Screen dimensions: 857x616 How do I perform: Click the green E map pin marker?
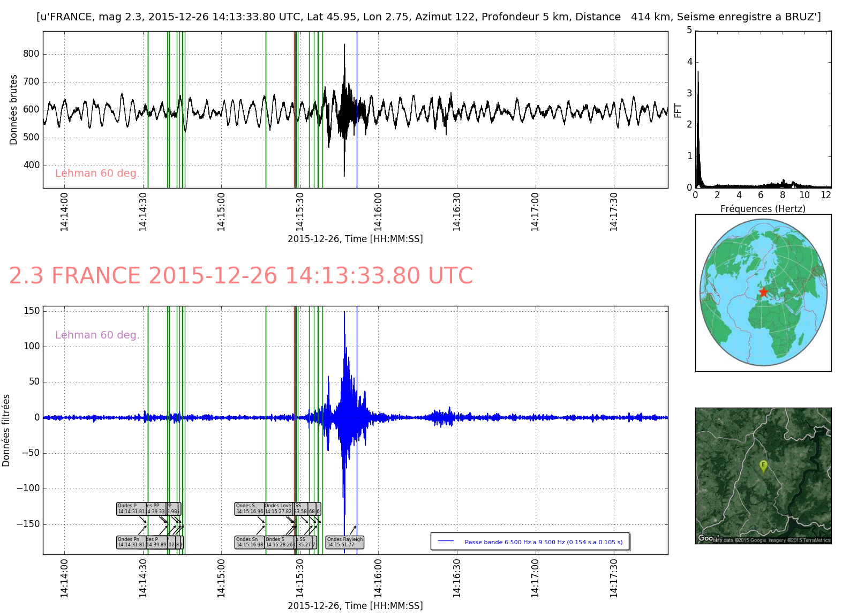tap(763, 466)
